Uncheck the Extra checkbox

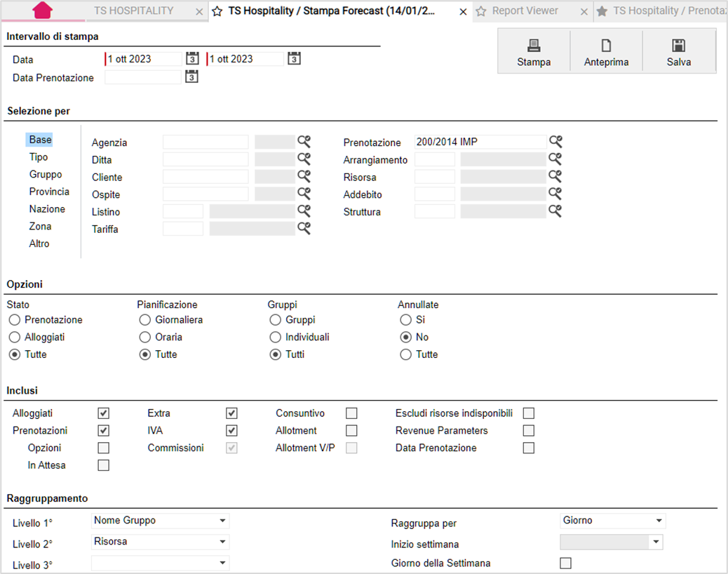click(x=231, y=413)
